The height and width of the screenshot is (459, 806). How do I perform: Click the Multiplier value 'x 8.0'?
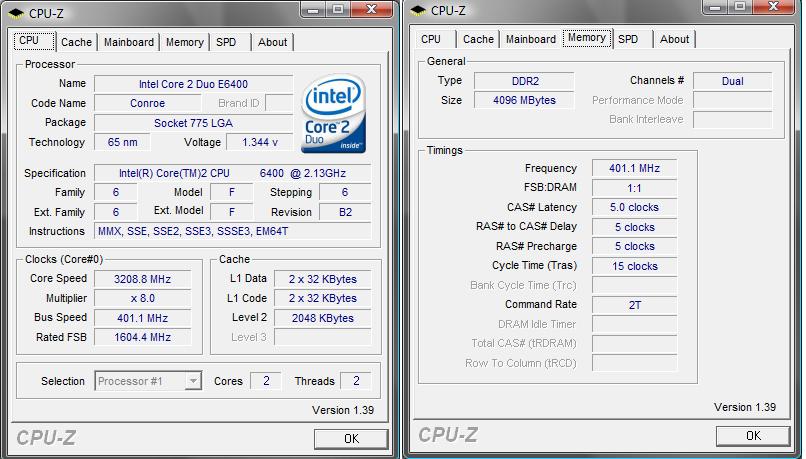pos(142,298)
